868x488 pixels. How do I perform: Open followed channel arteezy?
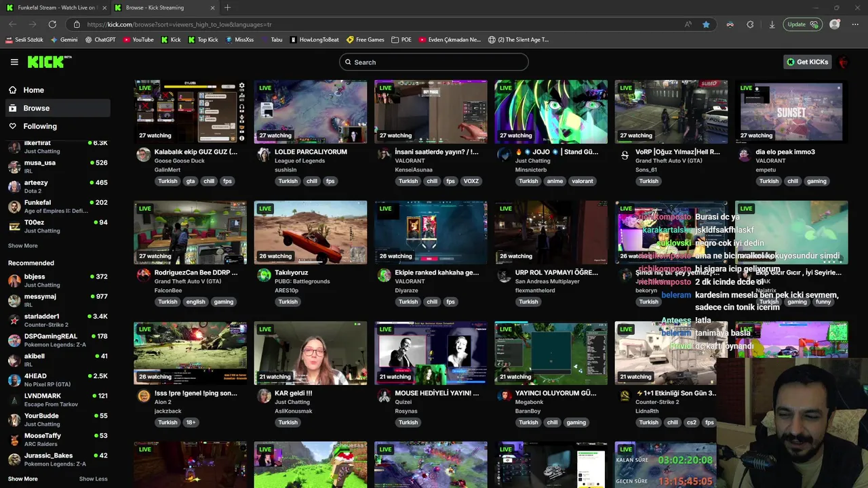pyautogui.click(x=57, y=186)
